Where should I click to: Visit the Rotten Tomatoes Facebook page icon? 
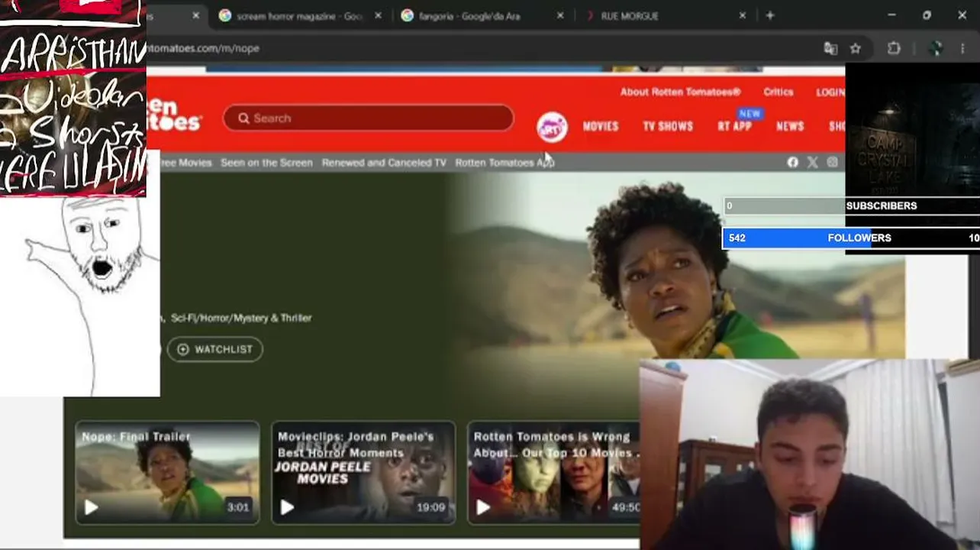[x=792, y=162]
